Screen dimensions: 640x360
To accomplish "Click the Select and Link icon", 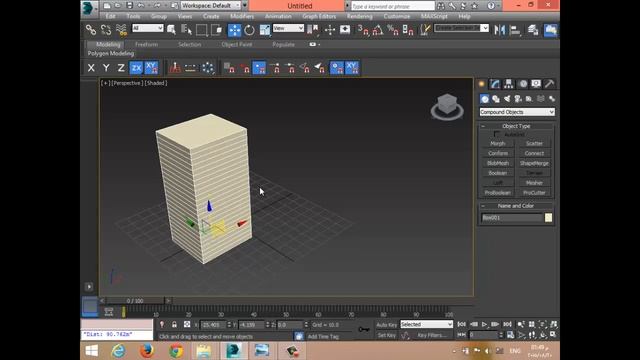I will (91, 30).
